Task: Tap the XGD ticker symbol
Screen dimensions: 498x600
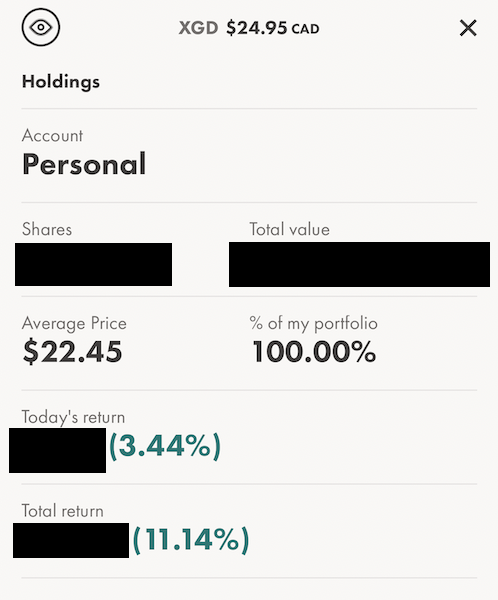Action: point(198,28)
